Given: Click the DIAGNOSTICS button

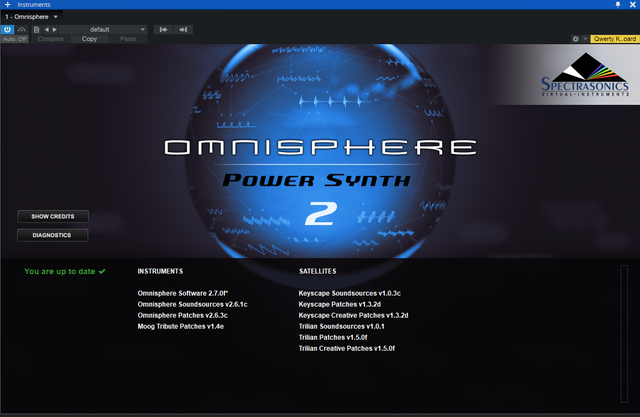Looking at the screenshot, I should click(x=52, y=235).
